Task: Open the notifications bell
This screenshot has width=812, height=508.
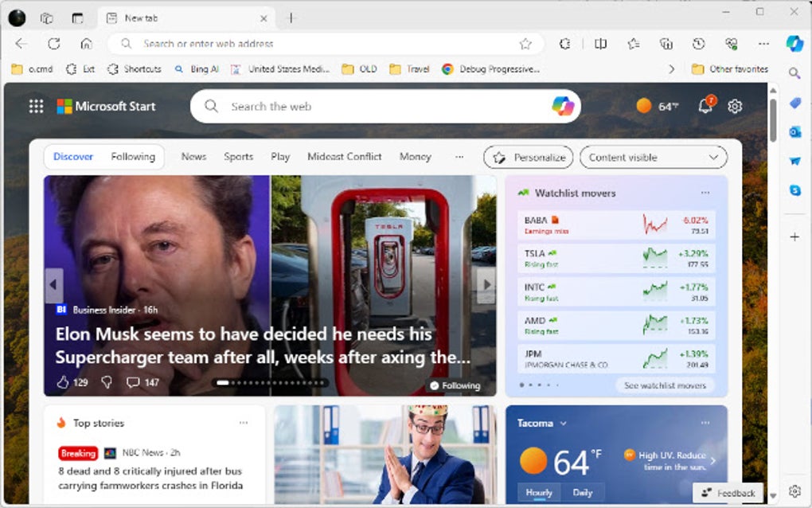Action: coord(705,106)
